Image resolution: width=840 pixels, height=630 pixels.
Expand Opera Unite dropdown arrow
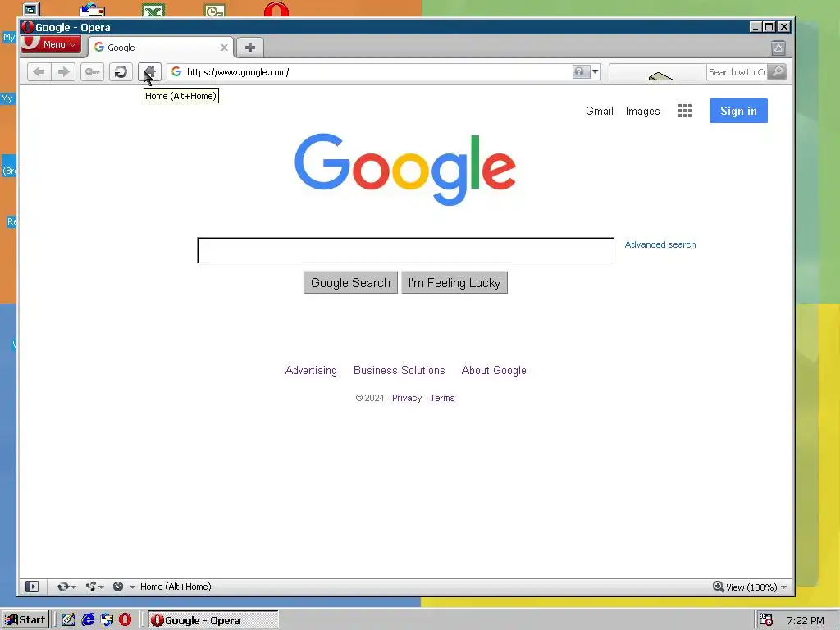pos(101,587)
